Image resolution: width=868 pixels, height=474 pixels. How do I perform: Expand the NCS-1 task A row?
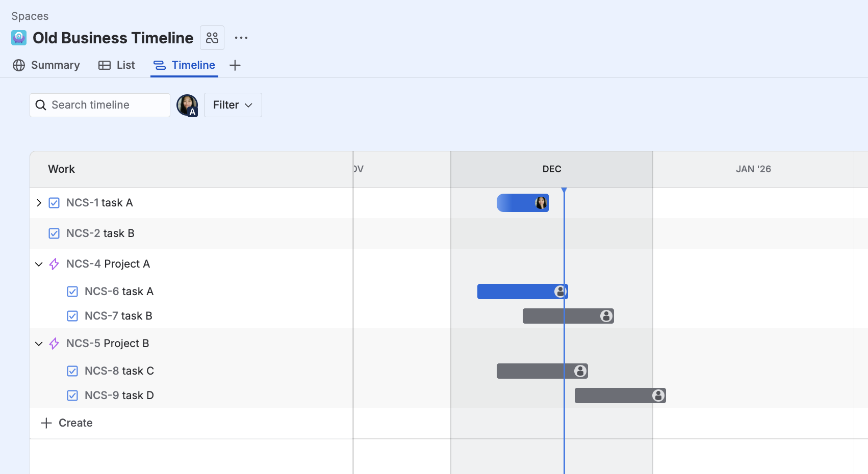pyautogui.click(x=39, y=203)
